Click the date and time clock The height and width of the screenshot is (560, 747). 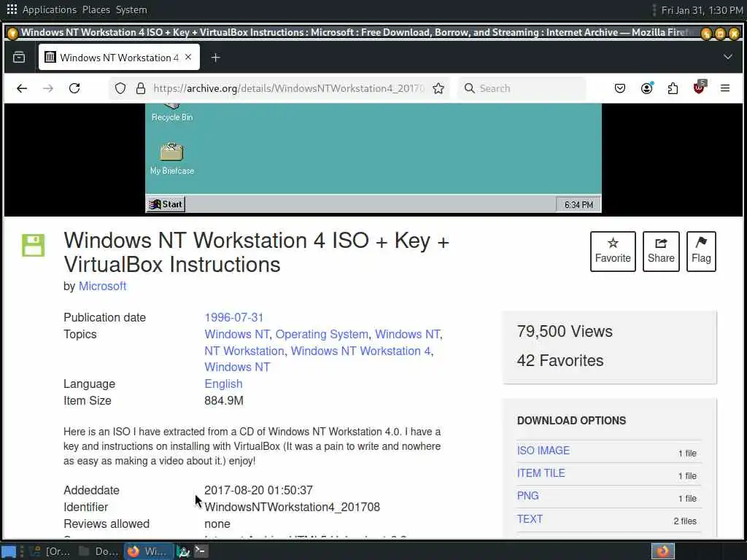[702, 10]
